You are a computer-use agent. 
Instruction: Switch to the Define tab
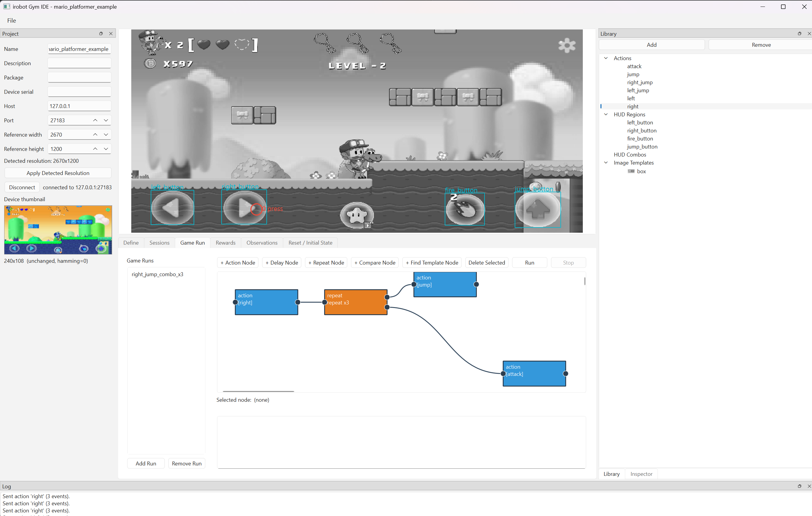131,243
